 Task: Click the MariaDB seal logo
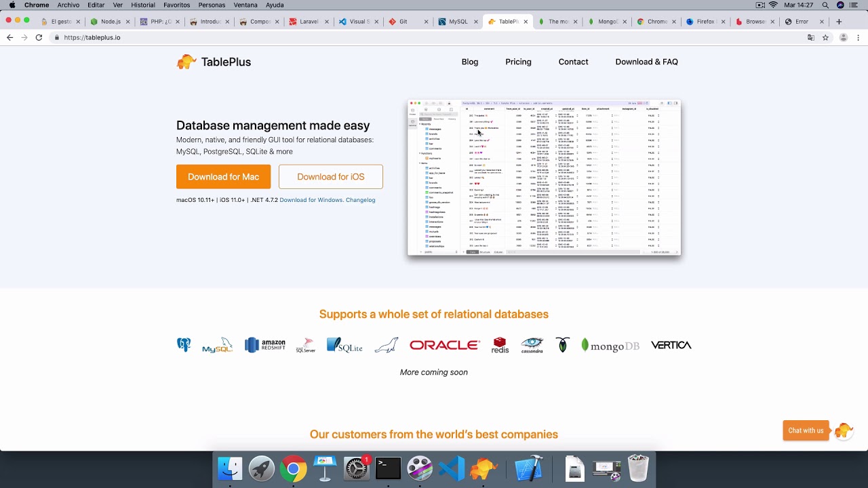pyautogui.click(x=386, y=346)
